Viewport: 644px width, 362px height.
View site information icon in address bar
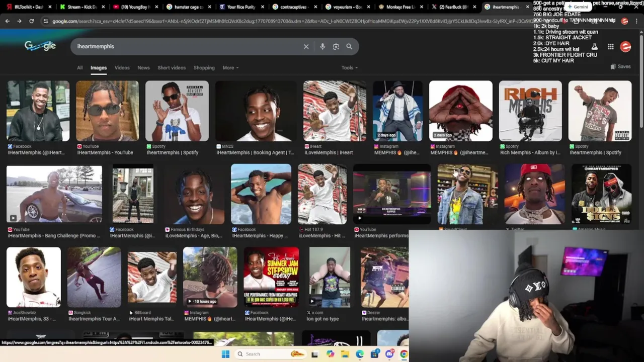[46, 21]
